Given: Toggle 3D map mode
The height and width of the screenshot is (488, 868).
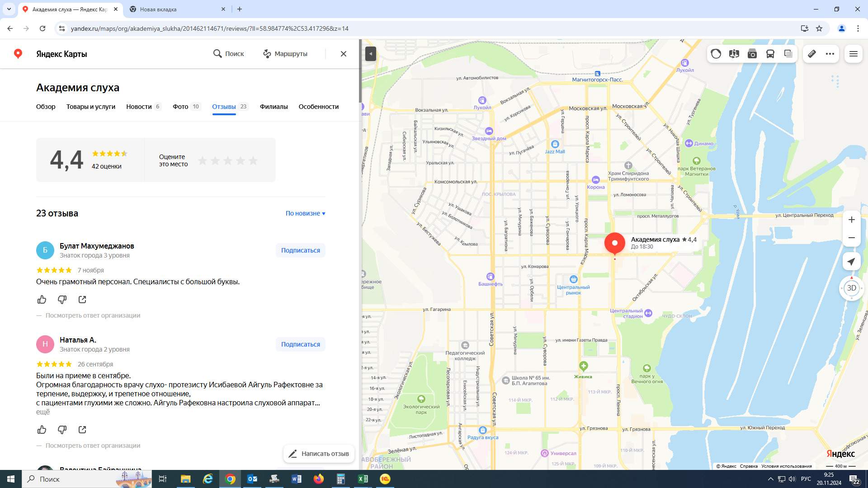Looking at the screenshot, I should point(851,288).
